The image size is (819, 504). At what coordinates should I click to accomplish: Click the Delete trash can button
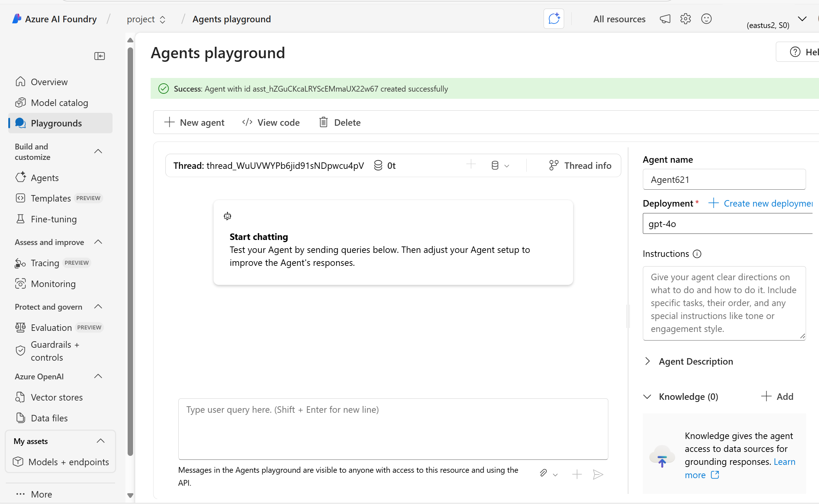pyautogui.click(x=340, y=122)
